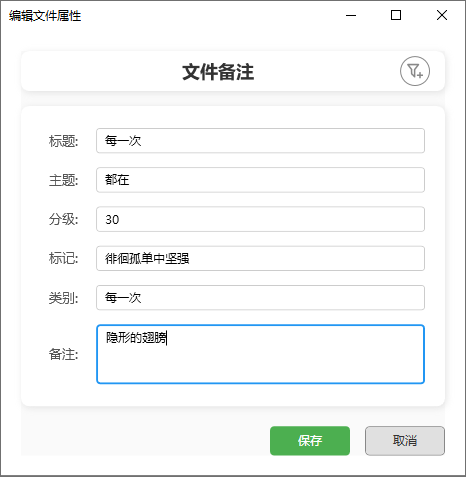
Task: Focus the 类别 input field
Action: click(x=260, y=298)
